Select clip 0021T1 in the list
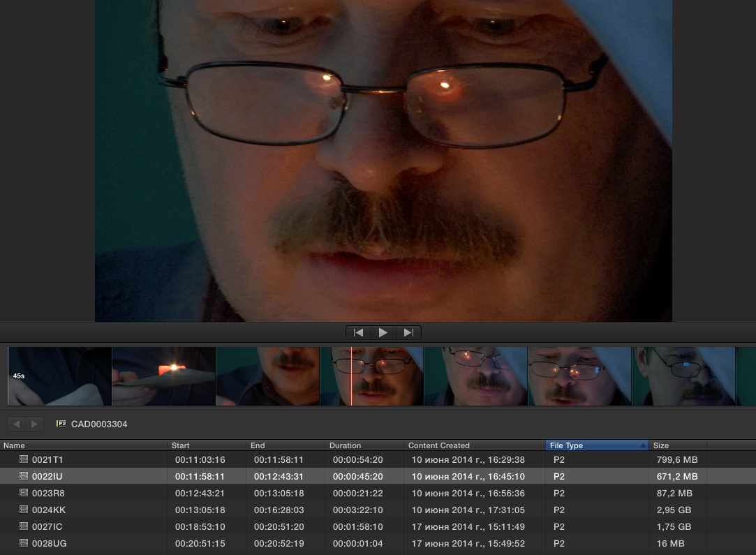This screenshot has width=756, height=555. coord(378,459)
